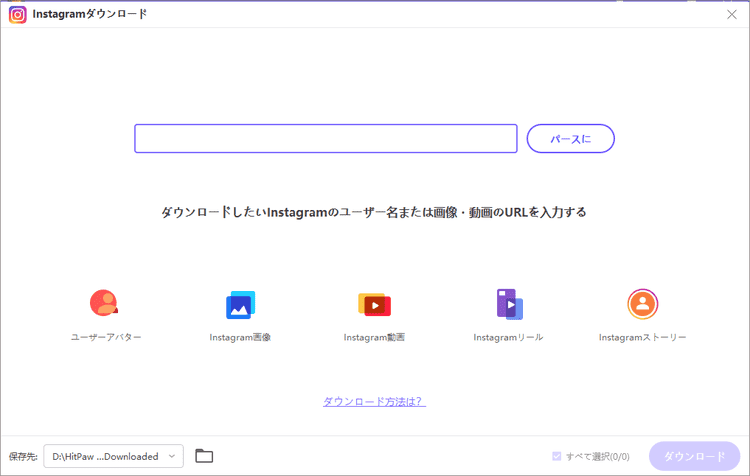Screen dimensions: 750x476
Task: Click the user avatar icon
Action: 104,303
